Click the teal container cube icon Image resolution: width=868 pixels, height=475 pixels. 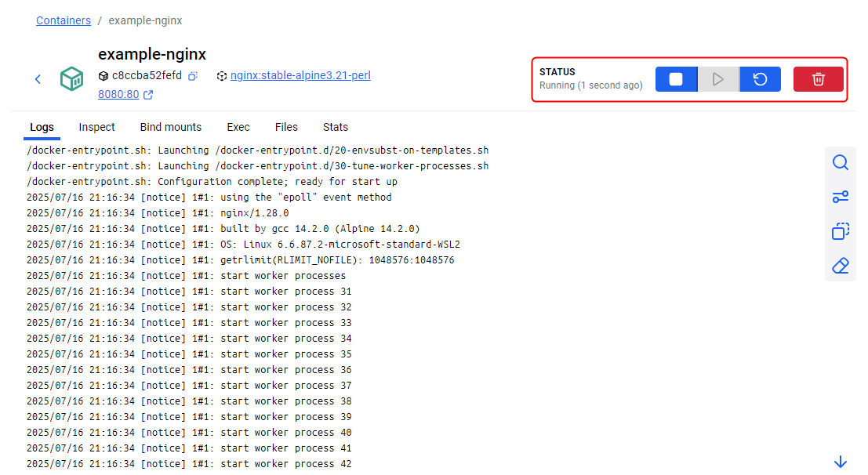point(71,78)
